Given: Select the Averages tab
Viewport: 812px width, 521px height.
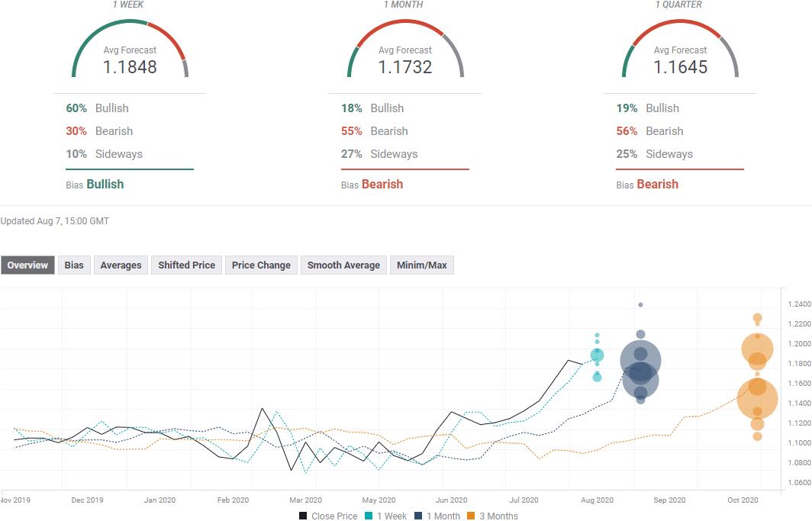Looking at the screenshot, I should (121, 265).
